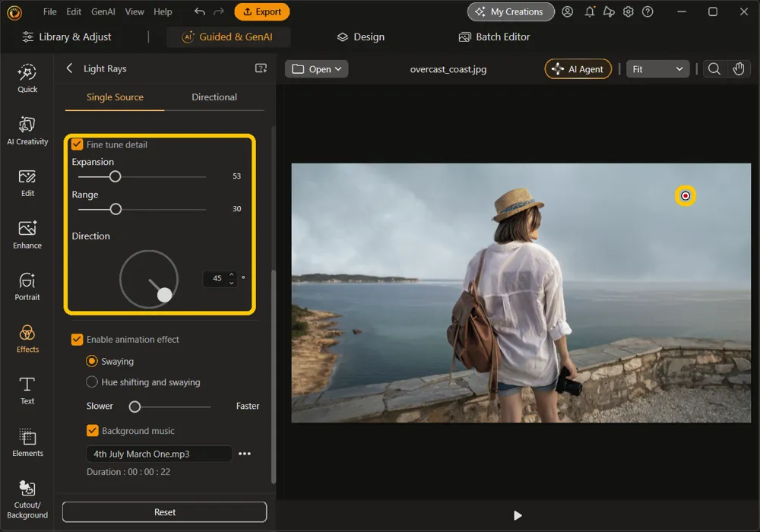760x532 pixels.
Task: Increase the Direction angle value
Action: point(232,274)
